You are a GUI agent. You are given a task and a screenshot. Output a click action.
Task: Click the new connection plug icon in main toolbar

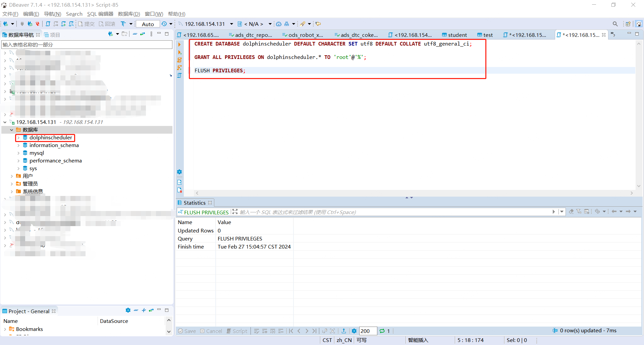[x=6, y=24]
